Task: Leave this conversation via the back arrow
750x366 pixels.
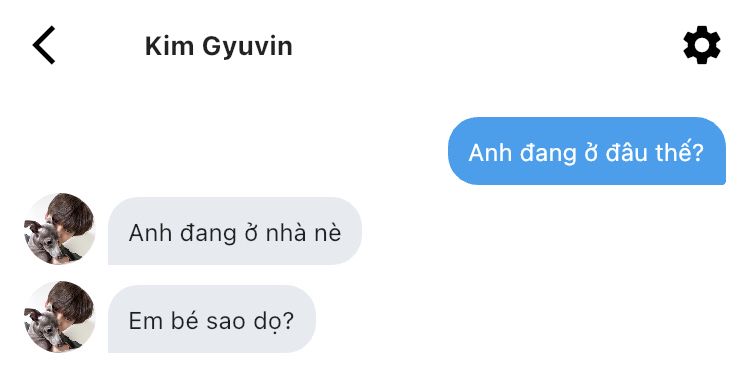Action: (x=44, y=45)
